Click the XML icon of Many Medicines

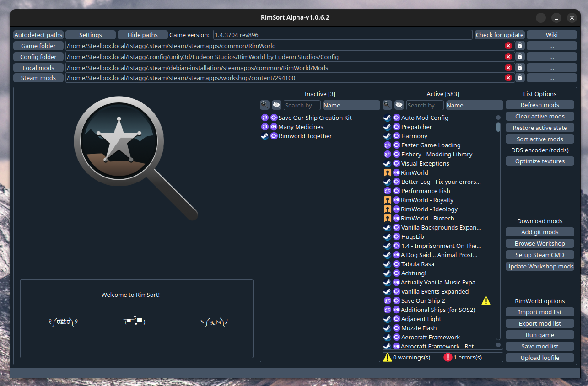coord(274,127)
